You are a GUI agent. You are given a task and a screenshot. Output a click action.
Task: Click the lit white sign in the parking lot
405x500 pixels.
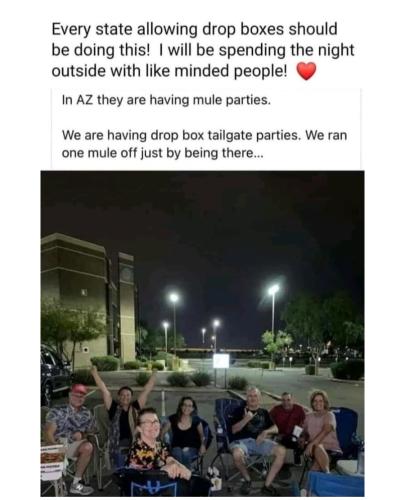pyautogui.click(x=221, y=361)
